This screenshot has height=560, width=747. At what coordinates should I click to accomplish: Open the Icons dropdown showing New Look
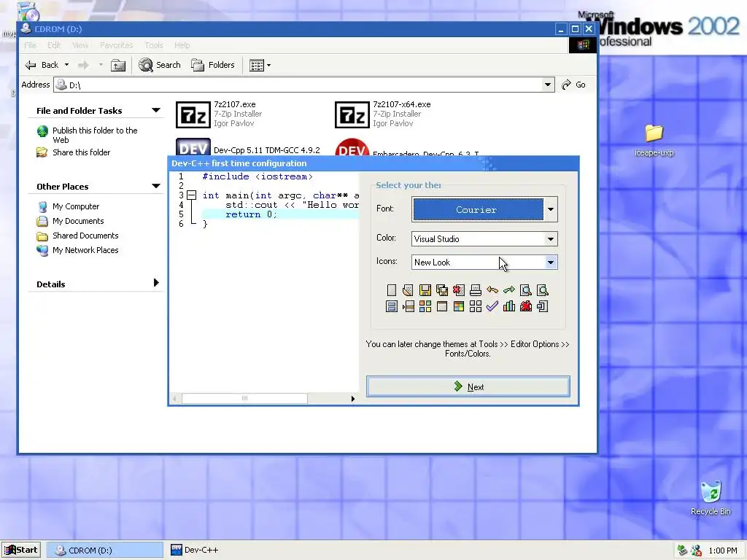[x=550, y=262]
